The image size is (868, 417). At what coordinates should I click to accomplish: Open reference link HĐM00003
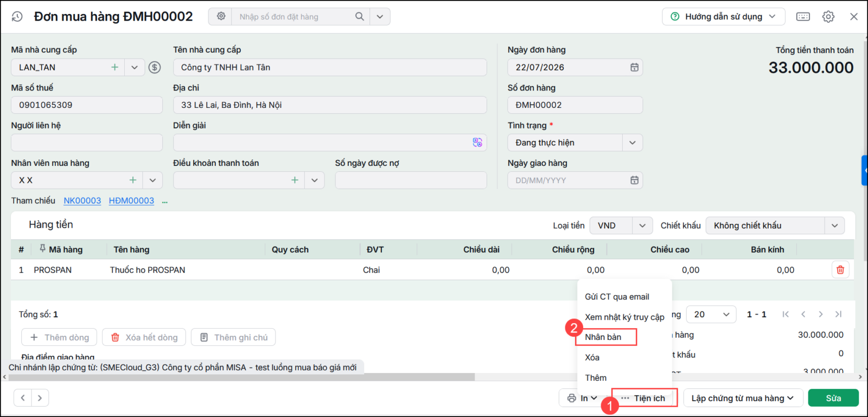131,201
